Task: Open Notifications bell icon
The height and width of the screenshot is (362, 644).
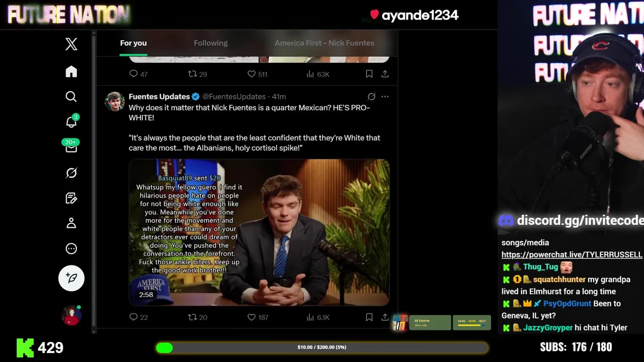Action: (x=71, y=122)
